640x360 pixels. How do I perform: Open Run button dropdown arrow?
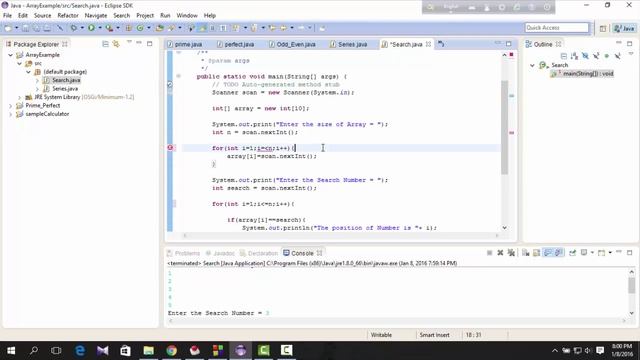point(100,28)
